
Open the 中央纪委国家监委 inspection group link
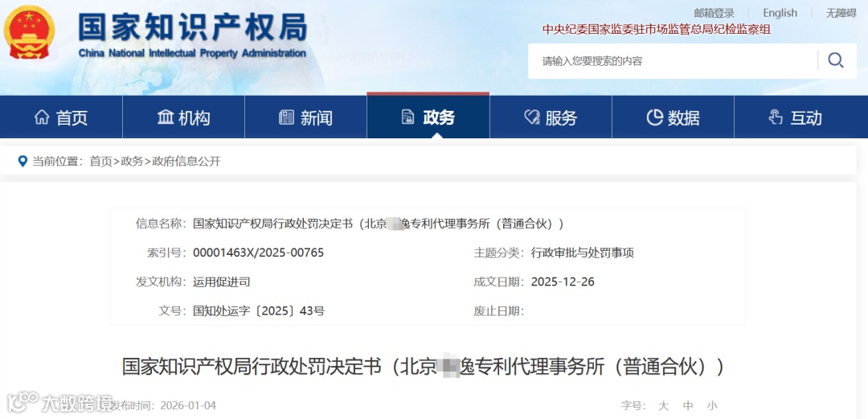click(657, 30)
